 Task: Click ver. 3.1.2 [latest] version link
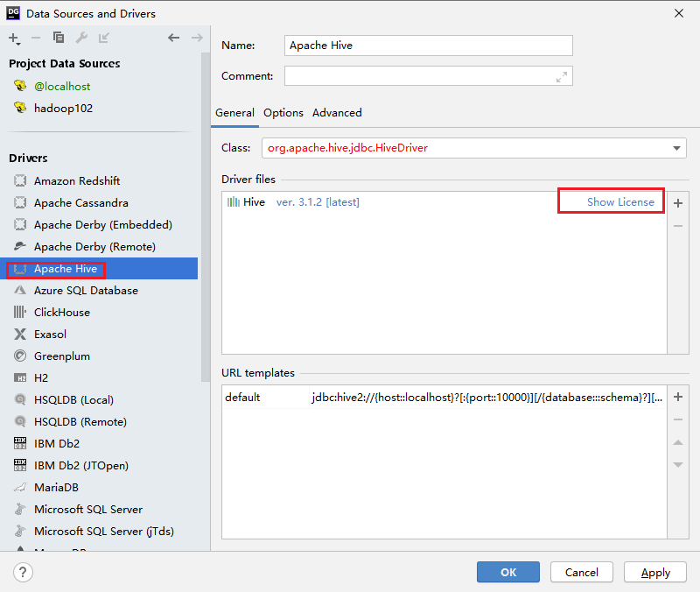318,202
